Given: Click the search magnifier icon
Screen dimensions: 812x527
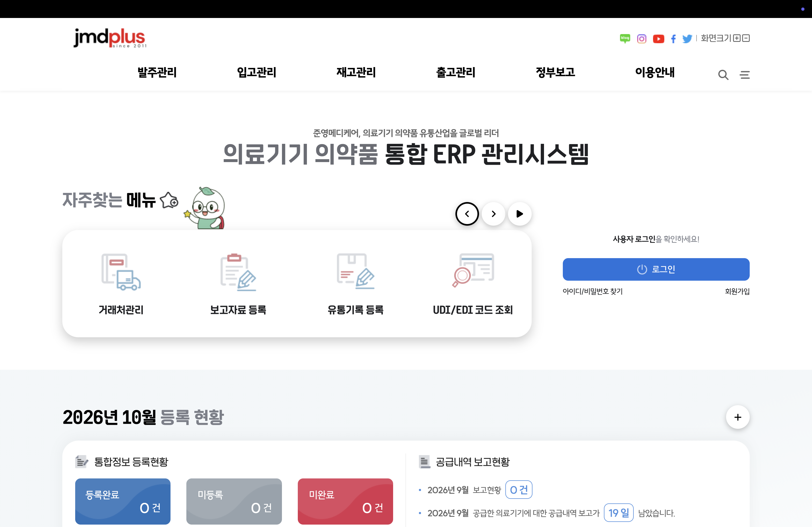Looking at the screenshot, I should 723,75.
